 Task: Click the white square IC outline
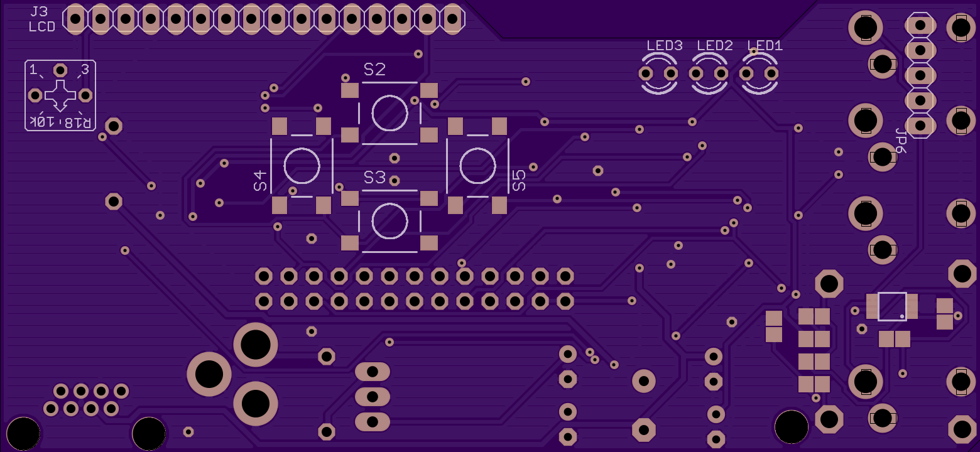coord(892,306)
